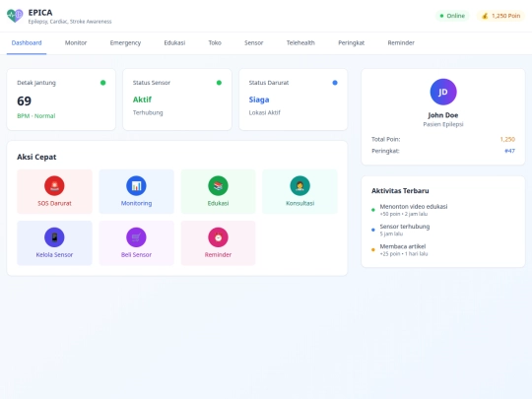Viewport: 532px width, 399px height.
Task: Open the Reminder alarm clock icon
Action: point(218,237)
